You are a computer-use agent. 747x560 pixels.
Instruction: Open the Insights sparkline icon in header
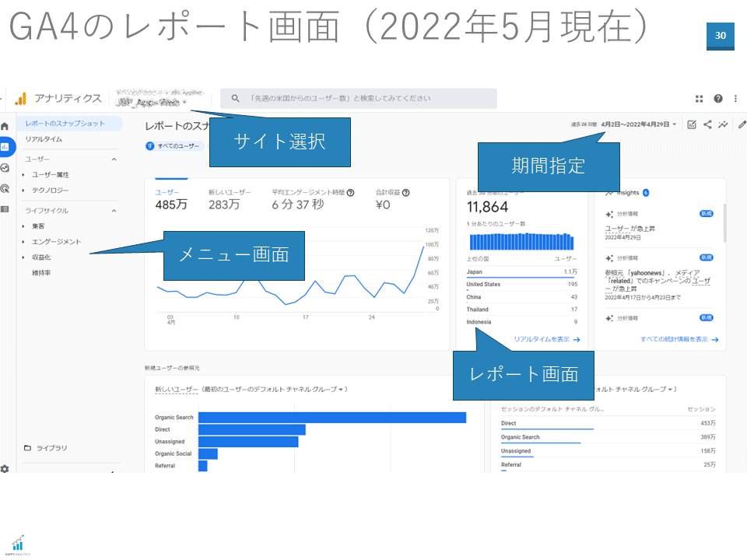[723, 124]
